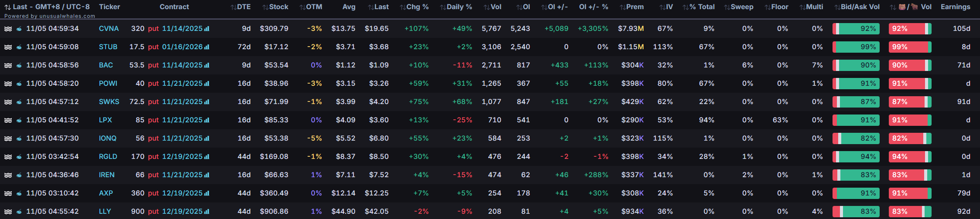The height and width of the screenshot is (219, 980).
Task: Sort table by OTM column
Action: (x=311, y=7)
